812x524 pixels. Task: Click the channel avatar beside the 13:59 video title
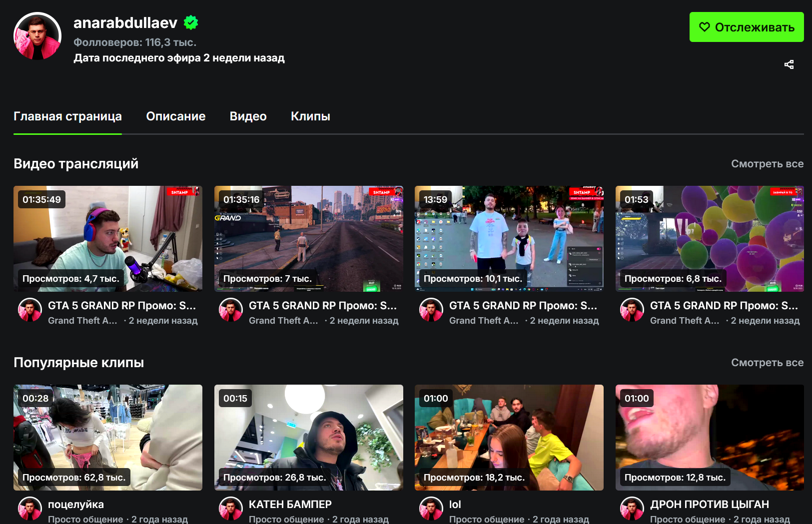point(431,310)
